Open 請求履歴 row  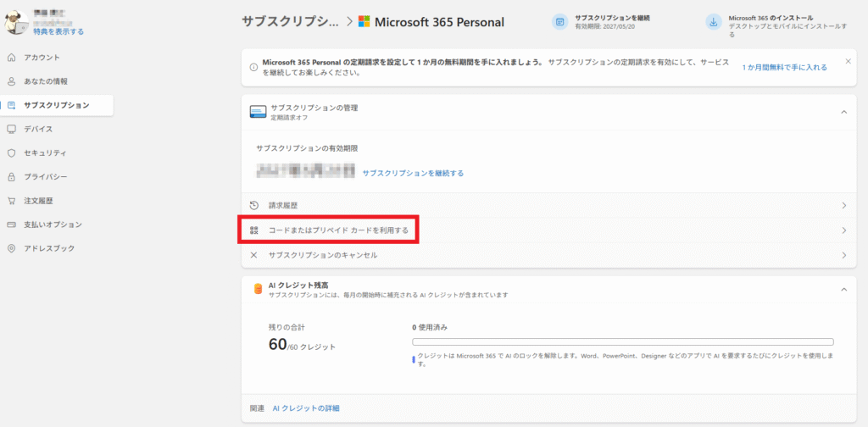[x=548, y=205]
